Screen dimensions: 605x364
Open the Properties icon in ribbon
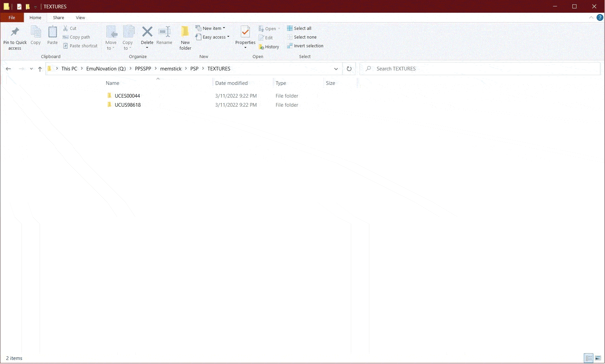tap(245, 32)
